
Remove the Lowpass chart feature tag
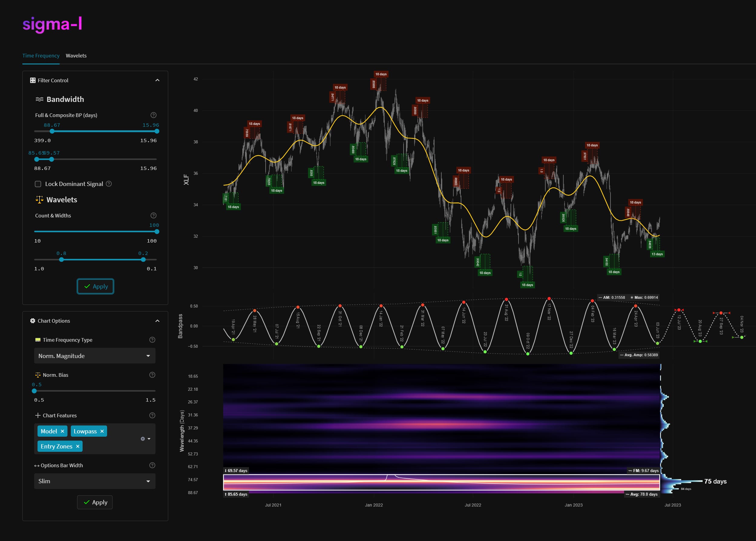pyautogui.click(x=102, y=432)
